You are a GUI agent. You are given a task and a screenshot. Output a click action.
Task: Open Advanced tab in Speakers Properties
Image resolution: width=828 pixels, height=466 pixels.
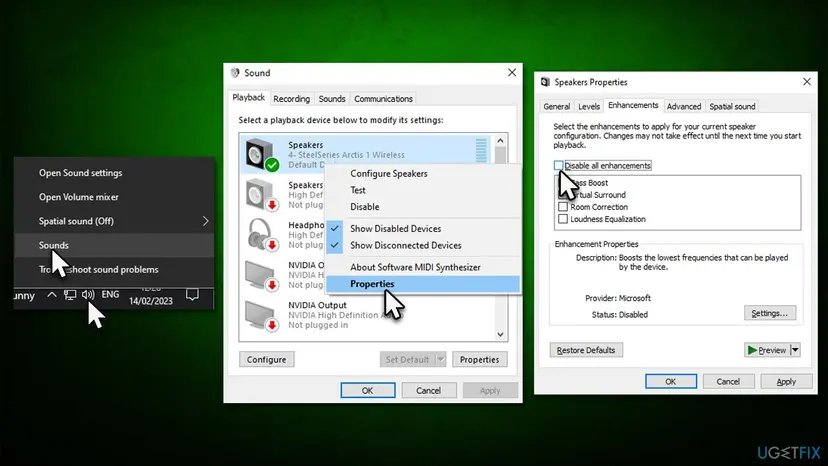pos(684,106)
